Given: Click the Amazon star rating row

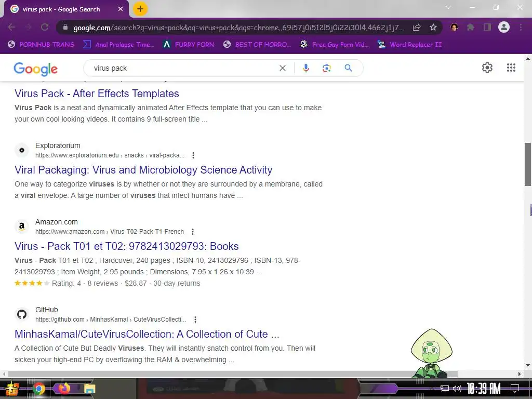Looking at the screenshot, I should (107, 283).
